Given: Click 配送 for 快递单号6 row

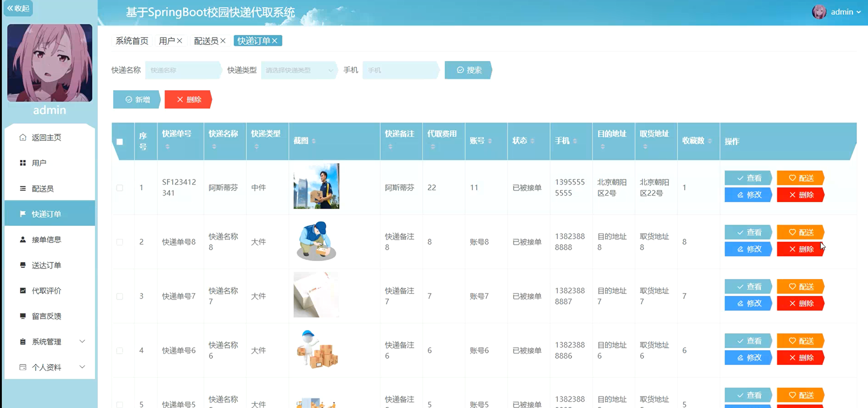Looking at the screenshot, I should (x=801, y=341).
